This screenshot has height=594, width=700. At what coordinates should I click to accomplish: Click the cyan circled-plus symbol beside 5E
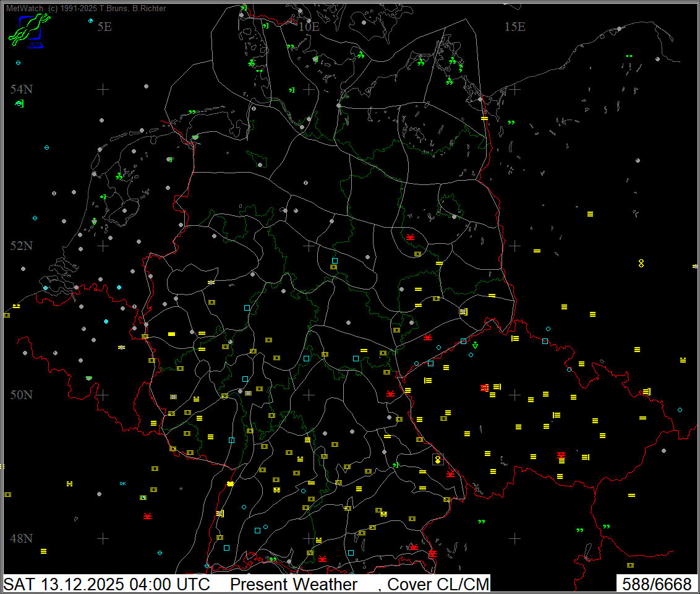[91, 20]
